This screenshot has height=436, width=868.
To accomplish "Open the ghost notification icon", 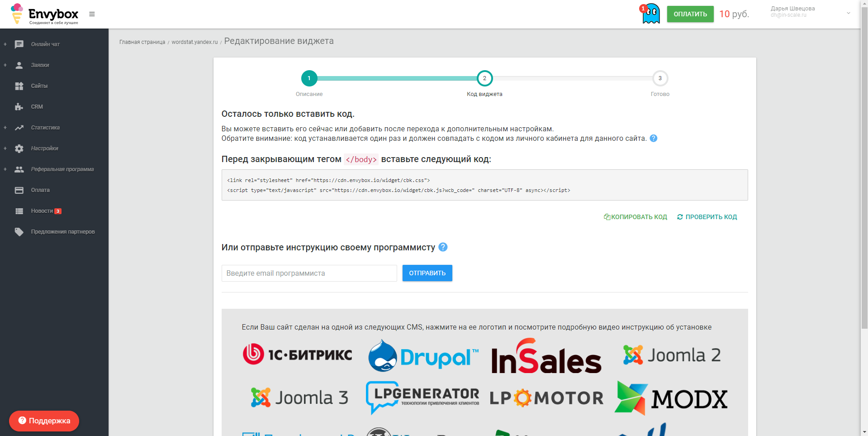I will click(650, 14).
